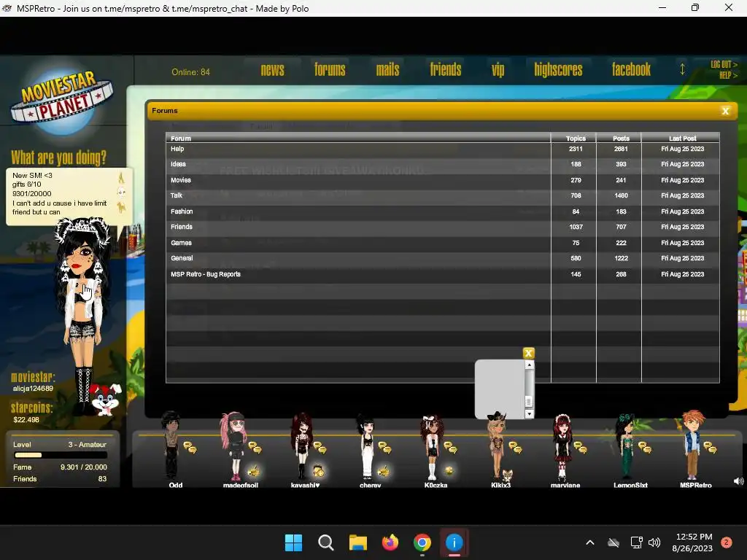Screen dimensions: 747x560
Task: Click chat bubbles icon beside K0czka
Action: pyautogui.click(x=450, y=448)
